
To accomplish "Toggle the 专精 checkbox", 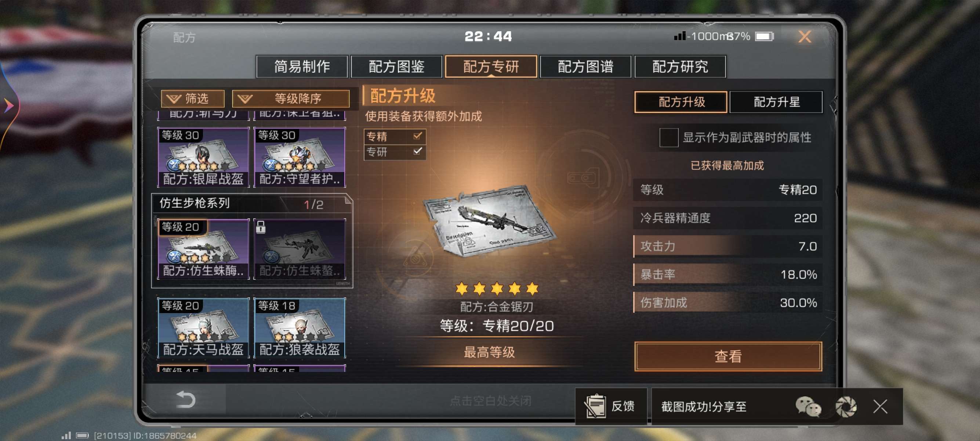I will click(417, 136).
